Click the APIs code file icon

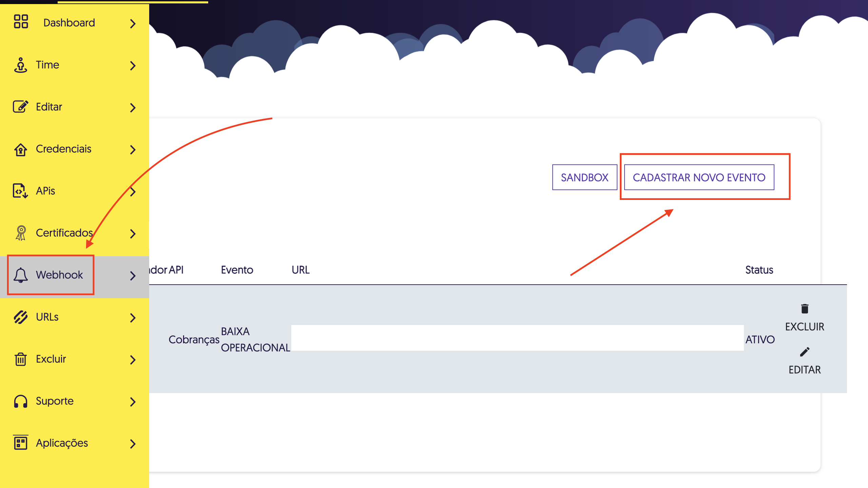[21, 191]
